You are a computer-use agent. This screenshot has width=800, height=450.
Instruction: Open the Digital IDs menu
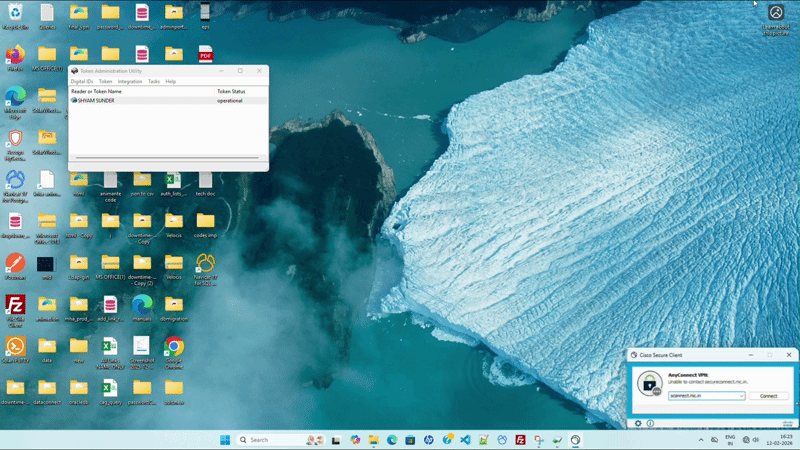pyautogui.click(x=80, y=81)
